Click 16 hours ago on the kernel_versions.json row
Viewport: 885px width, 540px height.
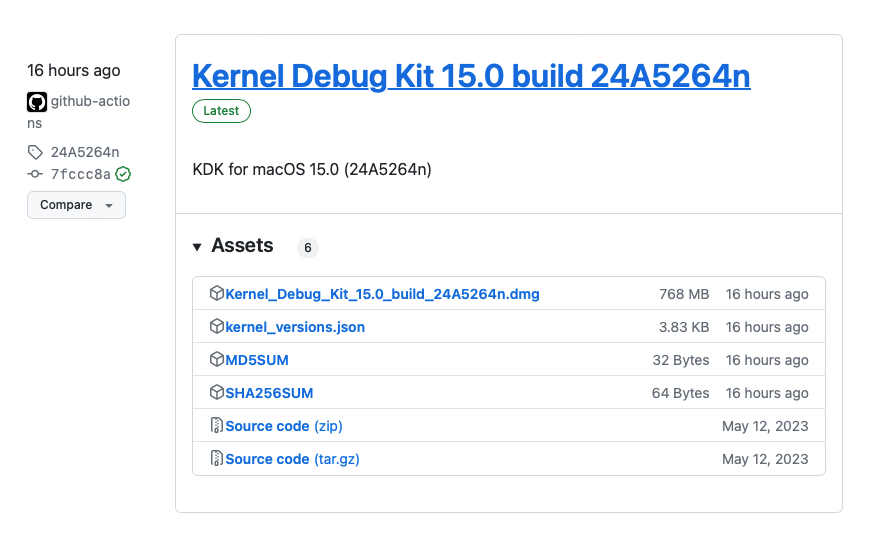click(x=767, y=327)
